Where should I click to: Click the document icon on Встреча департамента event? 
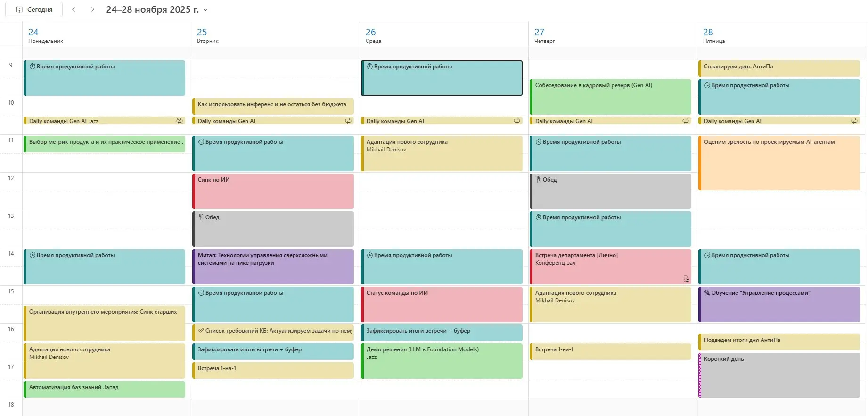tap(686, 279)
